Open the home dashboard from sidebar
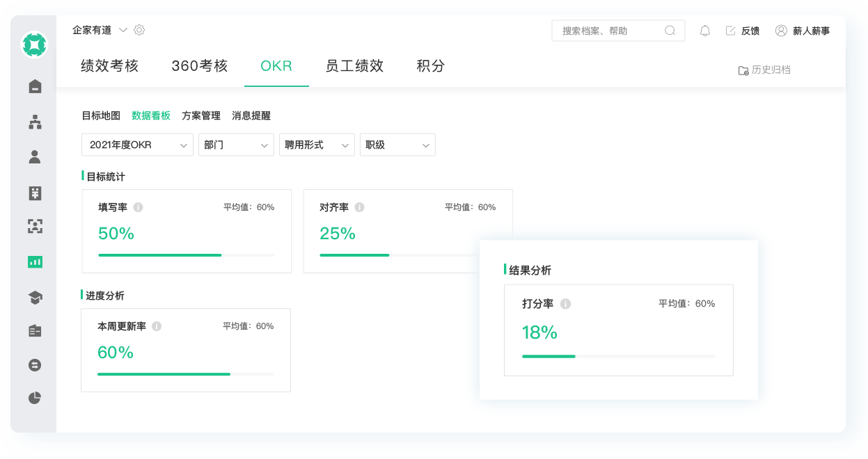 click(x=34, y=86)
